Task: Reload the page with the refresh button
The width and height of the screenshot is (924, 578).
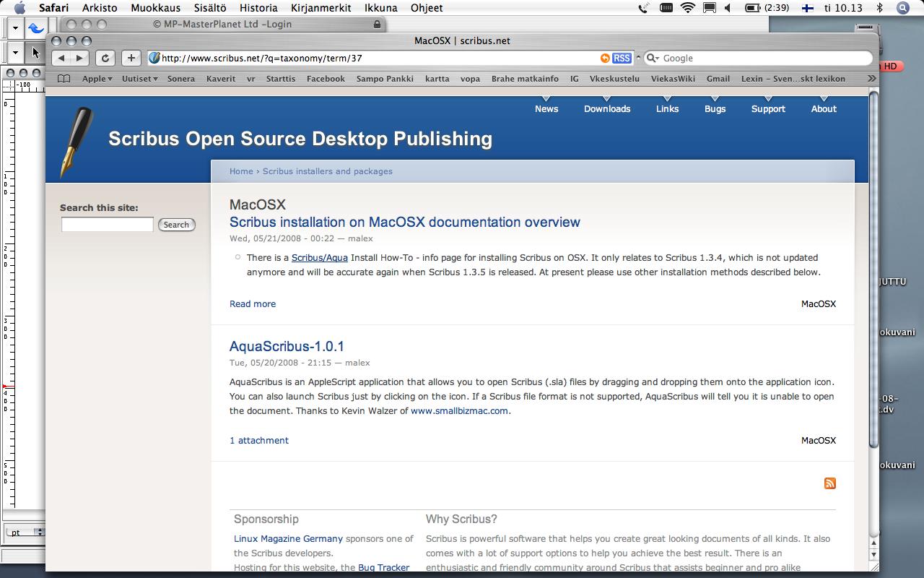Action: [x=105, y=59]
